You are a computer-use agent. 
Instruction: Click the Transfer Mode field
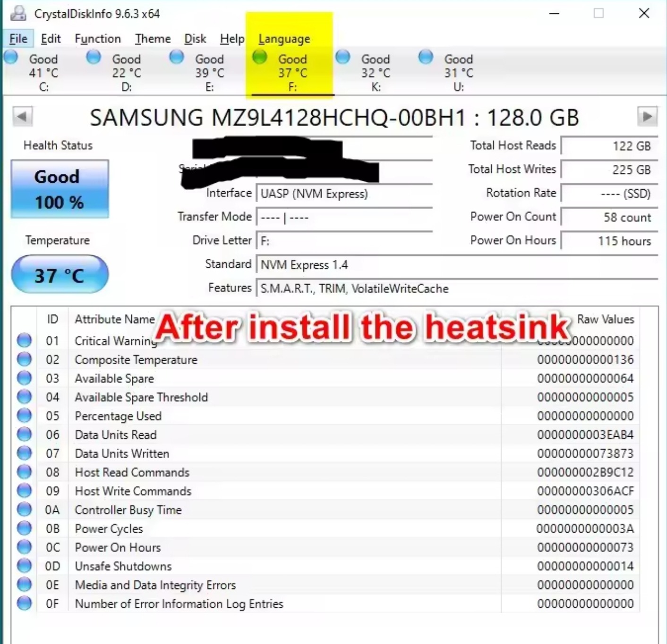(344, 217)
